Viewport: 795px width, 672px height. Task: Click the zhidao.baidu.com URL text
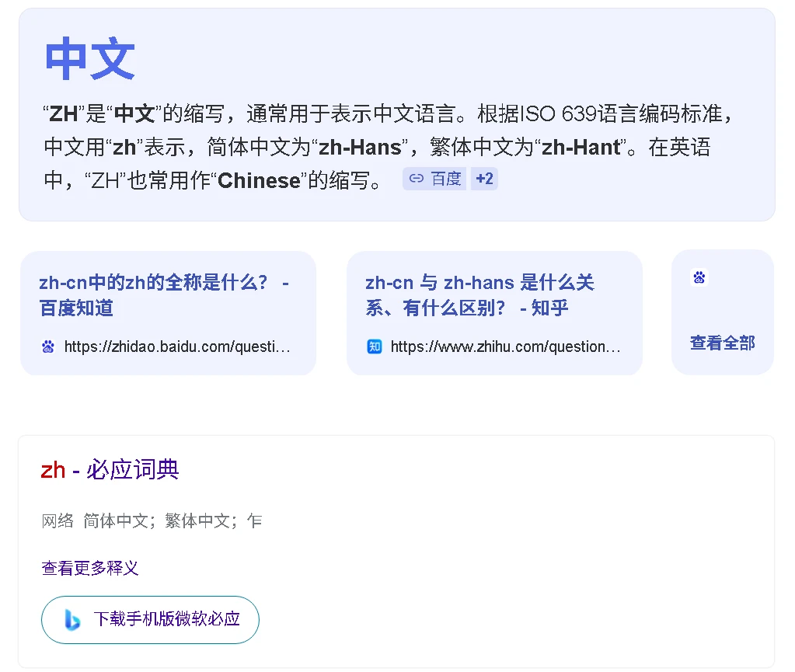tap(177, 346)
